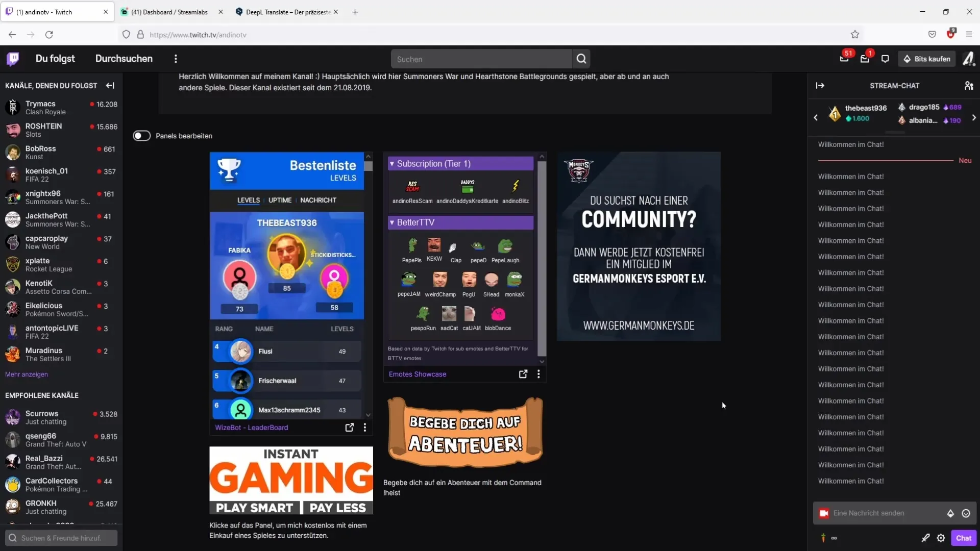Select Frischerwaal row in leaderboard
This screenshot has width=980, height=551.
[x=287, y=381]
